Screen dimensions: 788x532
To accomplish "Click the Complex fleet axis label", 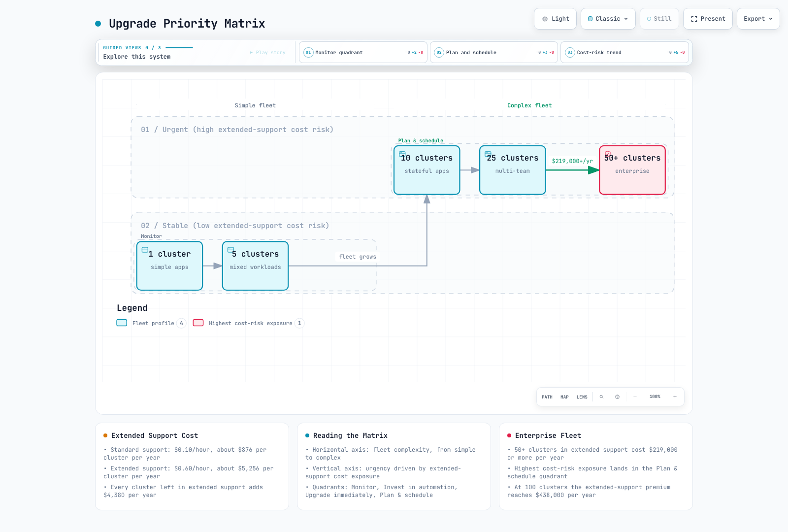I will tap(529, 105).
